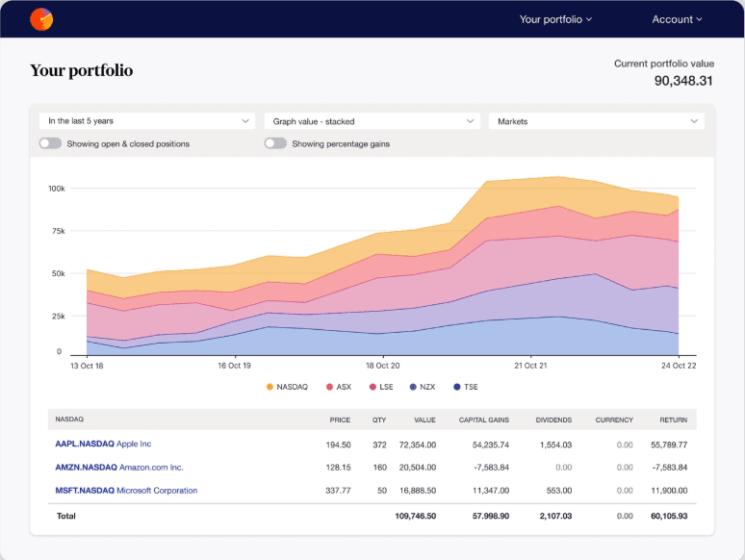Click the NASDAQ legend dot
Viewport: 745px width, 560px height.
[270, 387]
